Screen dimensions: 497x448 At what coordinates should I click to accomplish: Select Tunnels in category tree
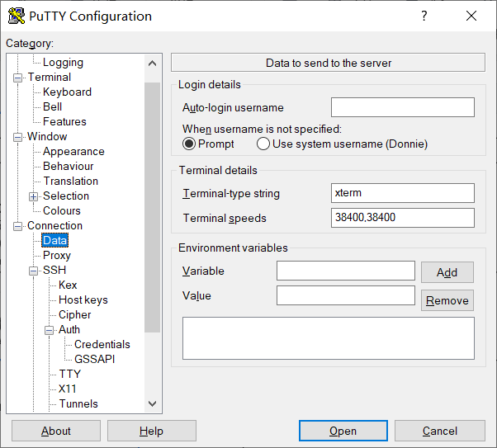(78, 403)
